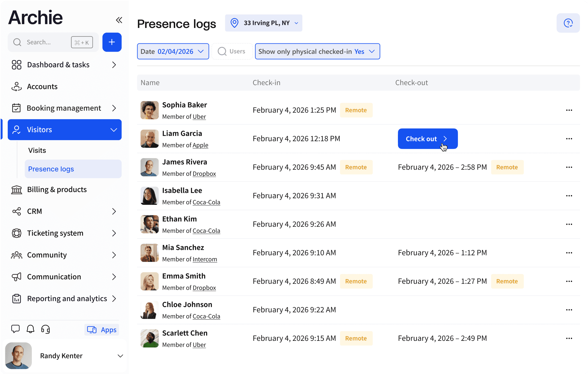Open three-dot menu for Mia Sanchez
The image size is (588, 374).
[569, 253]
